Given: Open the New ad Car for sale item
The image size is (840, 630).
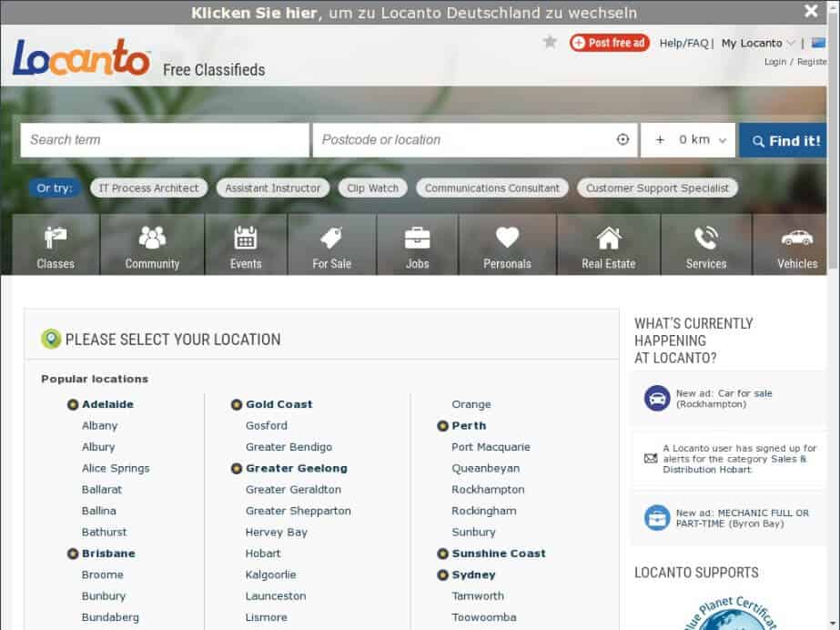Looking at the screenshot, I should pyautogui.click(x=724, y=399).
